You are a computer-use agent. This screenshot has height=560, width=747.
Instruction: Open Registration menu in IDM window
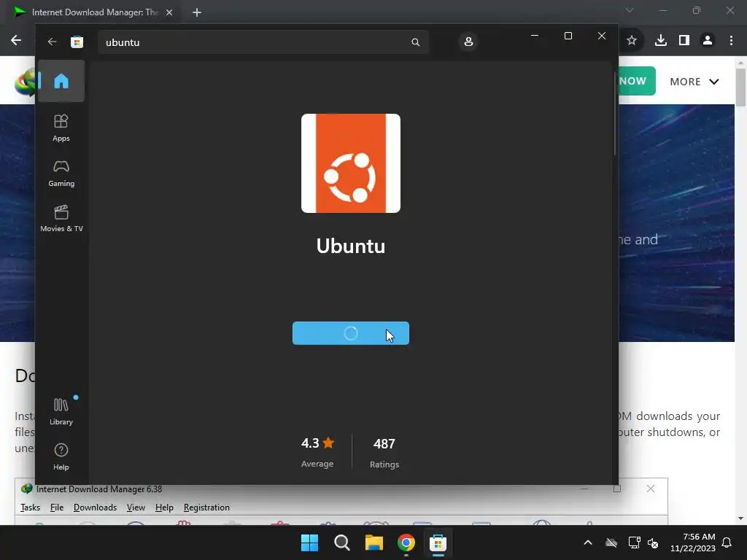click(x=206, y=507)
